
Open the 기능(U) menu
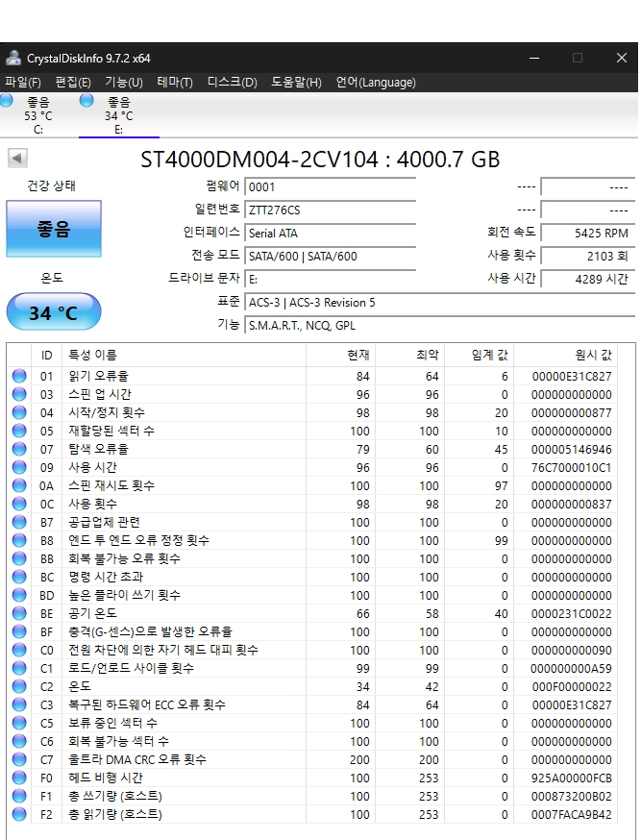click(x=124, y=83)
